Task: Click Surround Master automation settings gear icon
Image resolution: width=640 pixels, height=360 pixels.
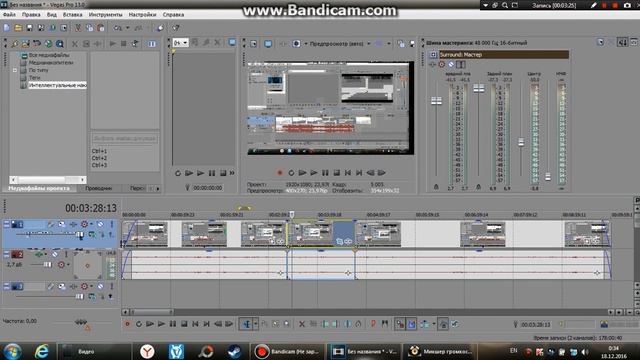Action: (442, 64)
